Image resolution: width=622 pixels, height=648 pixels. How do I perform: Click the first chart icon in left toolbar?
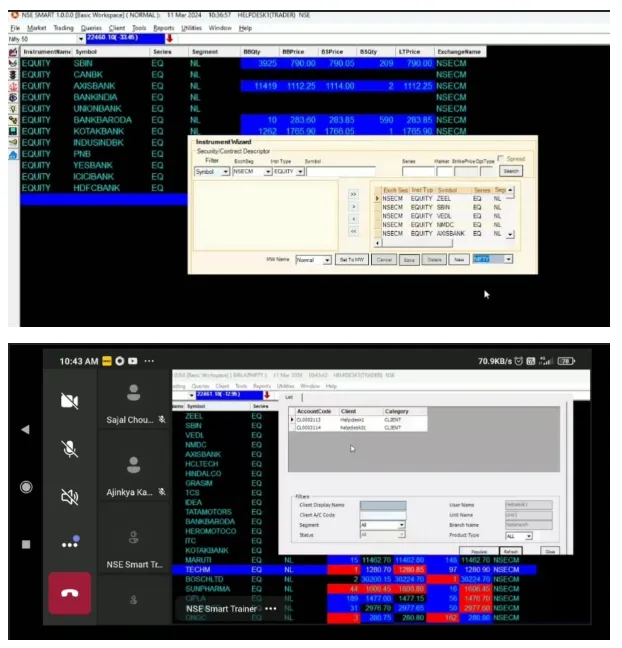tap(13, 52)
